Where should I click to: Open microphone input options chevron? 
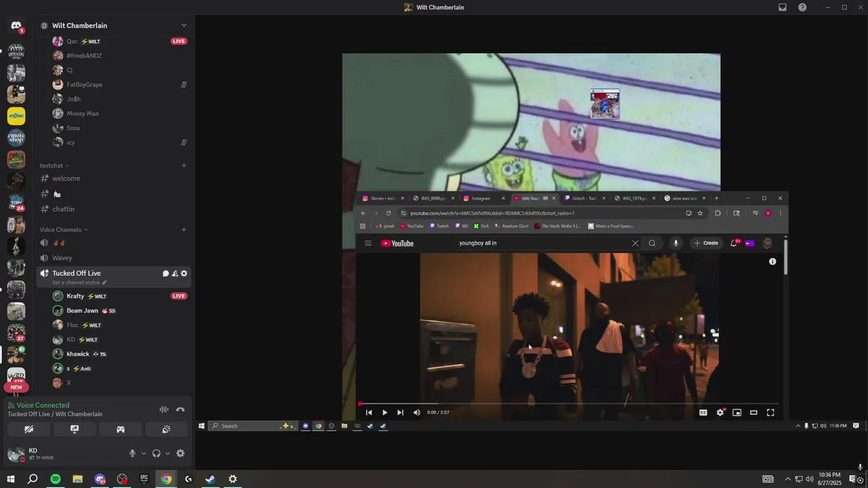pos(143,453)
